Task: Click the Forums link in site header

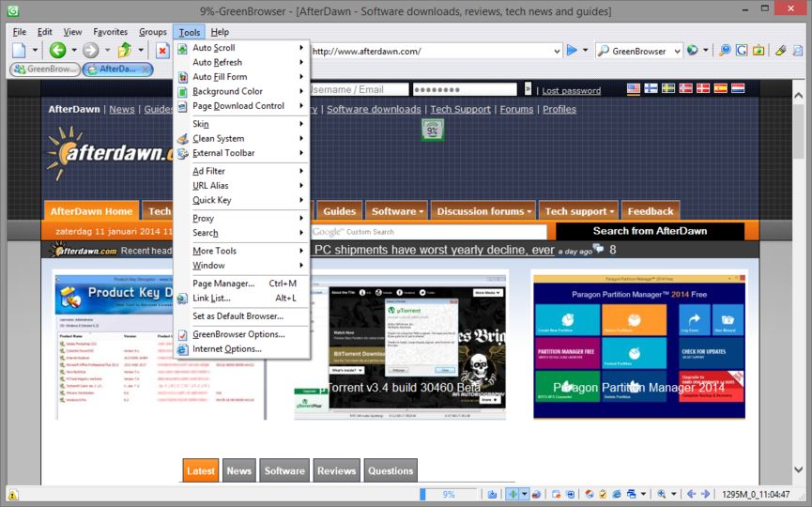Action: point(516,109)
